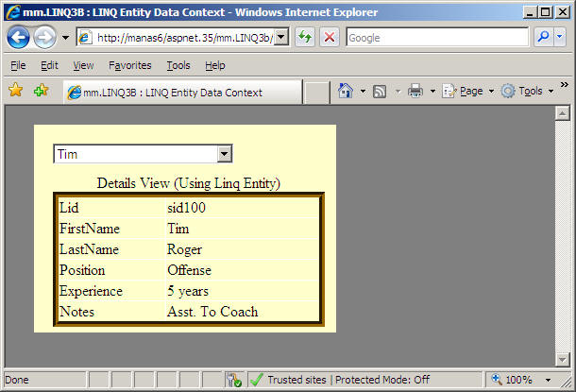Click the sid100 Lid value
The width and height of the screenshot is (576, 392).
[186, 208]
